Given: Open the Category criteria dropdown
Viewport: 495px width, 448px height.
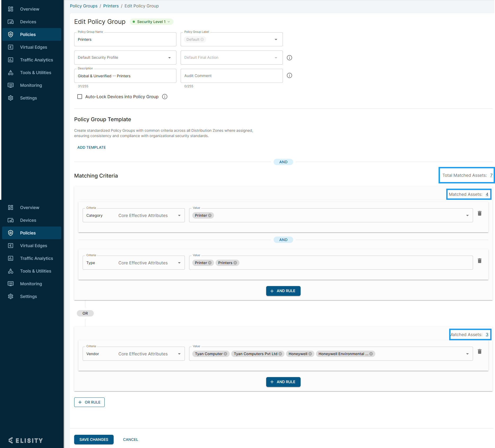Looking at the screenshot, I should (134, 215).
